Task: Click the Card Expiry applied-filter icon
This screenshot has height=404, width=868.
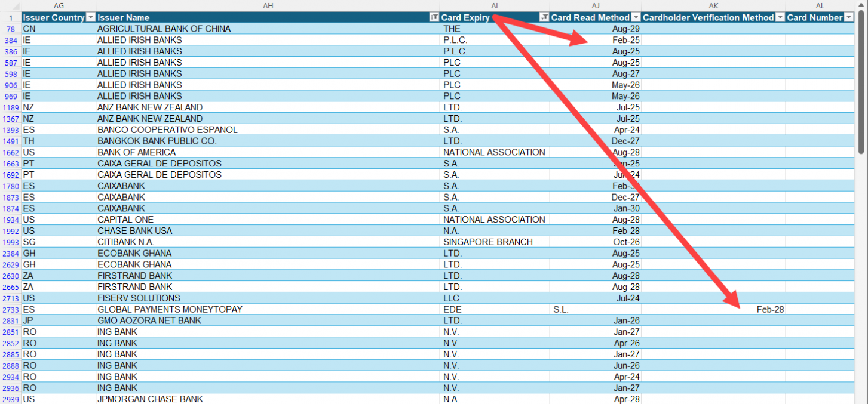Action: (x=544, y=18)
